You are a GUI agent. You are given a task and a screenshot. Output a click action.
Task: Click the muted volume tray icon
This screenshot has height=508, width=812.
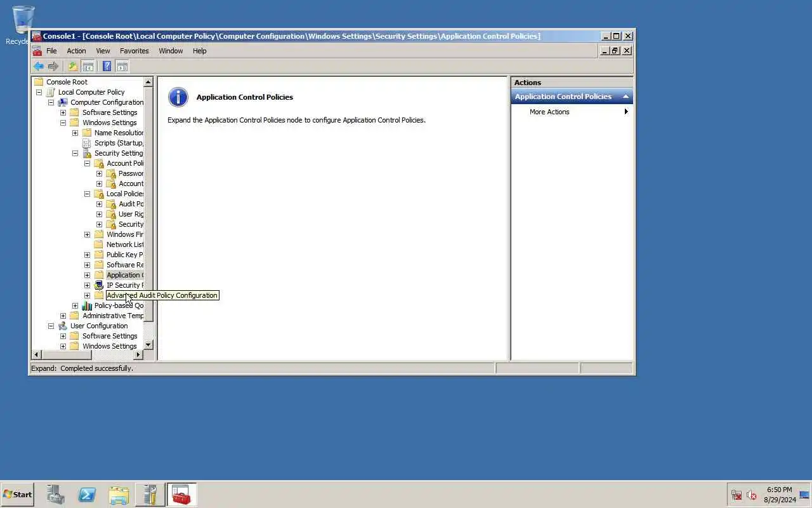(752, 495)
